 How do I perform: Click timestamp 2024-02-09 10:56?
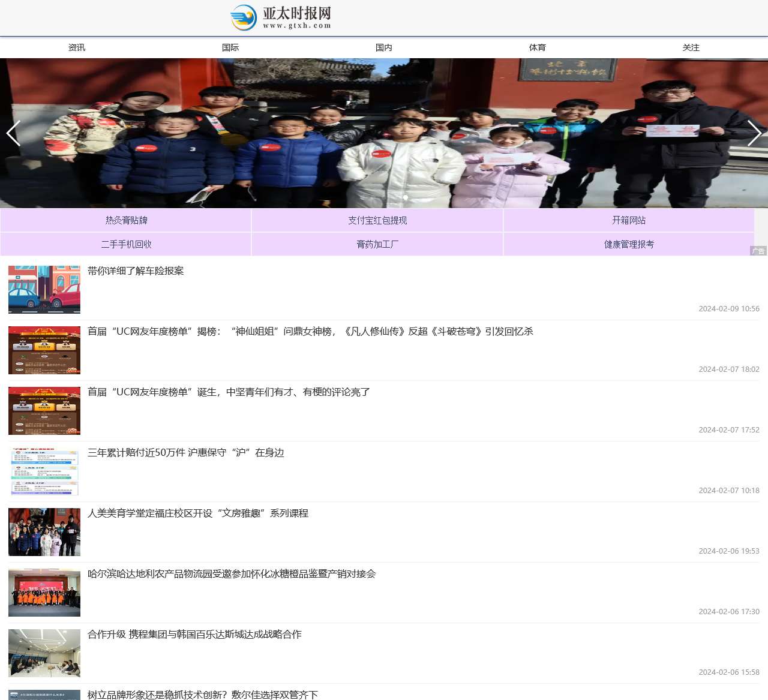729,309
